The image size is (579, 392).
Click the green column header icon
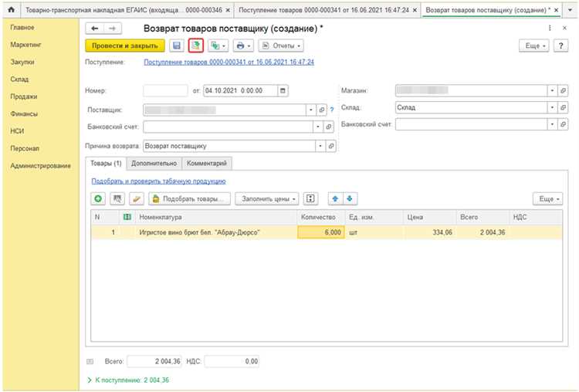click(127, 217)
